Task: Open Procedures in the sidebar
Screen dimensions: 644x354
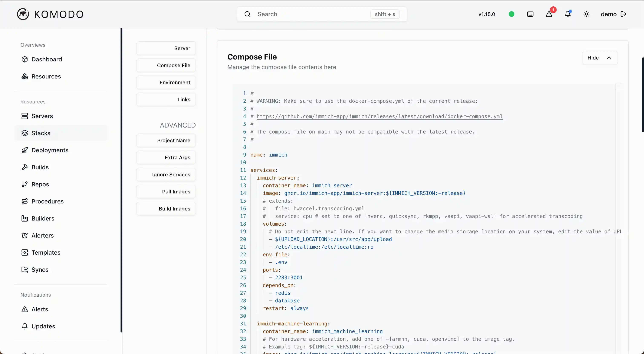Action: (x=47, y=201)
